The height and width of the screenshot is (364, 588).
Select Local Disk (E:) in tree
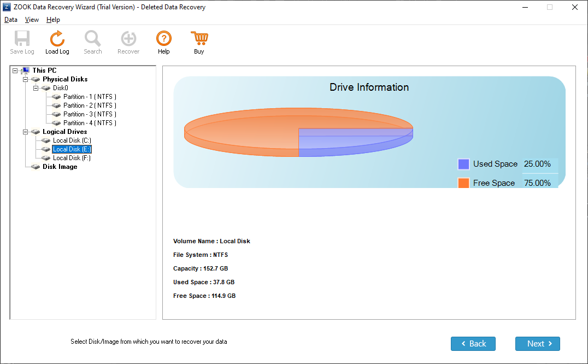(x=72, y=149)
